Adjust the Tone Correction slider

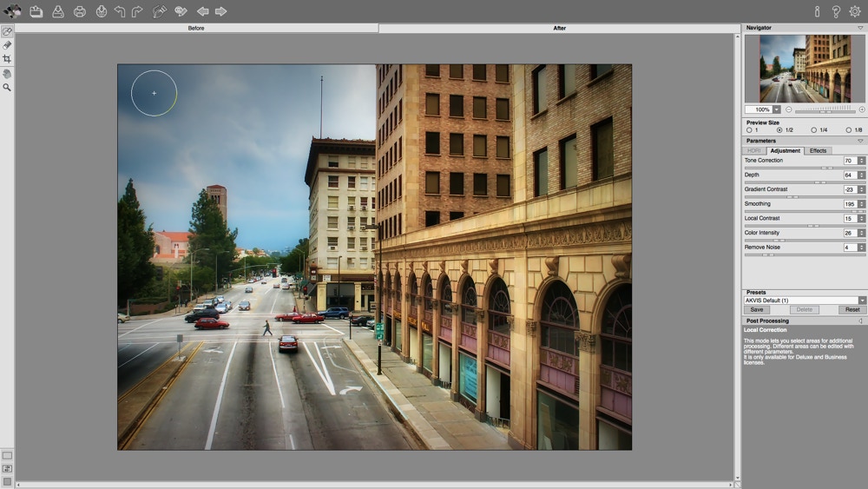pyautogui.click(x=826, y=168)
